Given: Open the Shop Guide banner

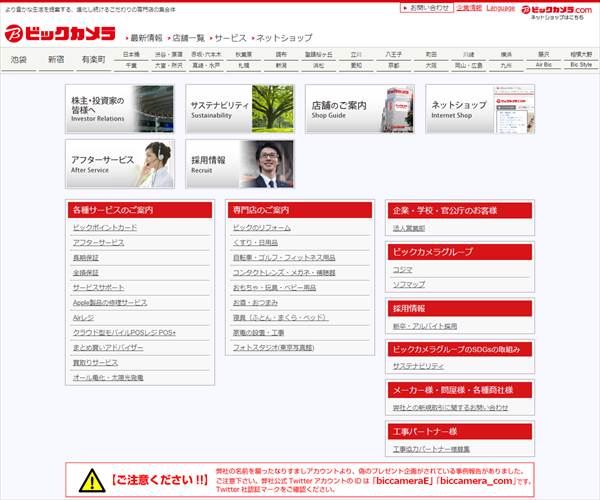Looking at the screenshot, I should point(360,109).
